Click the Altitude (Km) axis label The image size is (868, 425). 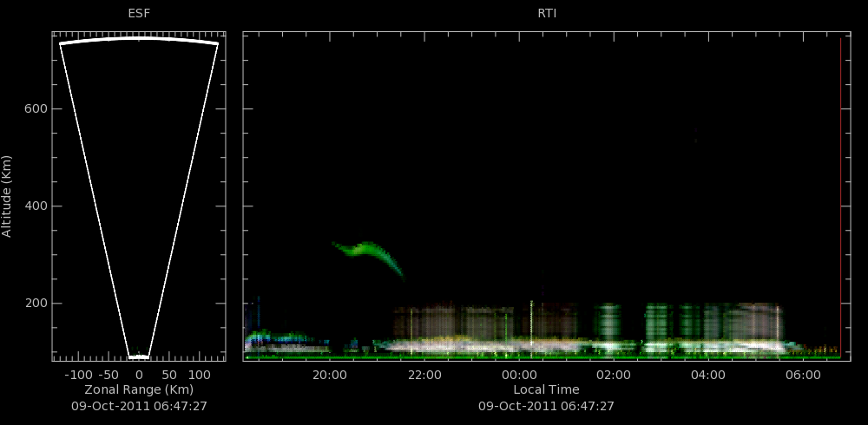tap(7, 196)
